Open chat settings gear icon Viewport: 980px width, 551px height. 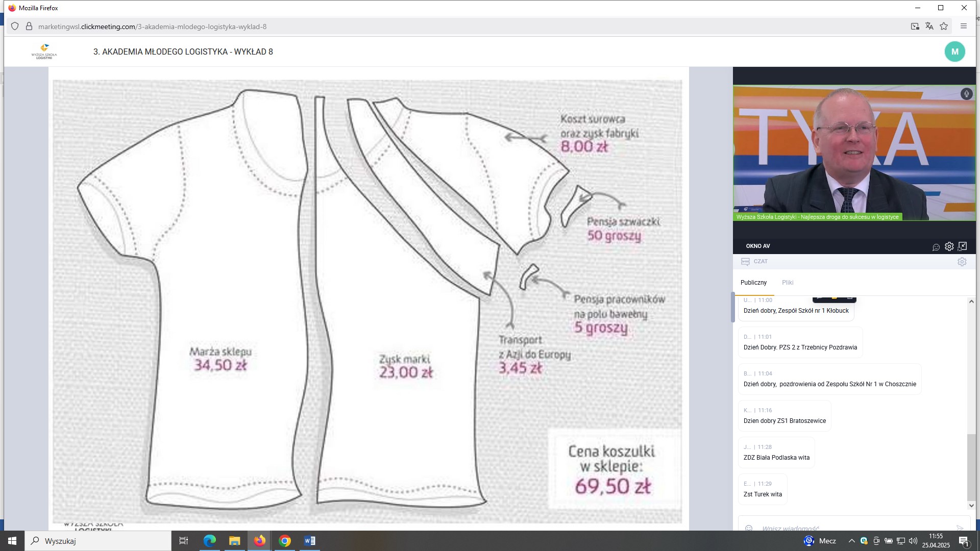pos(962,262)
